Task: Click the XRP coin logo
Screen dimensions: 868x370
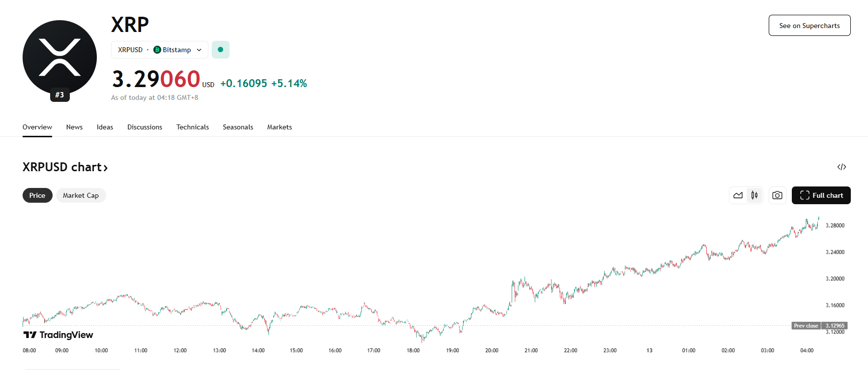Action: click(x=59, y=57)
